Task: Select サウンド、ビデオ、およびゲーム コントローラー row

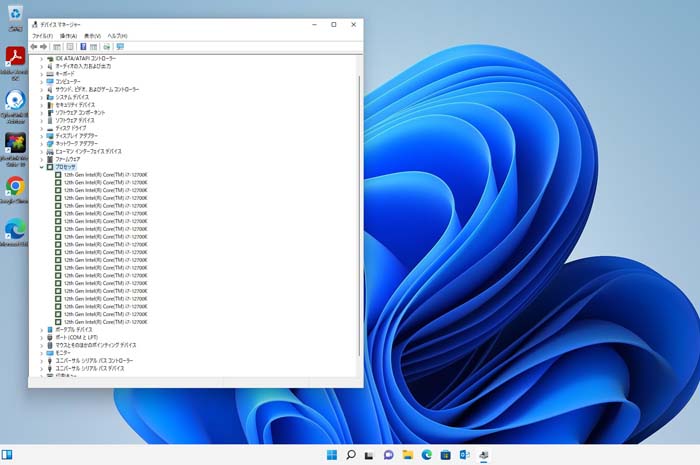Action: (x=97, y=89)
